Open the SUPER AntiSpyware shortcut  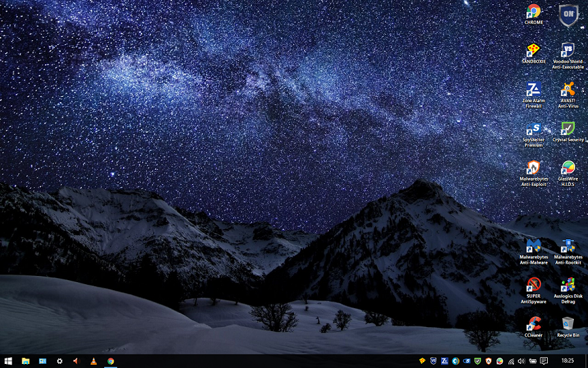[x=534, y=290]
